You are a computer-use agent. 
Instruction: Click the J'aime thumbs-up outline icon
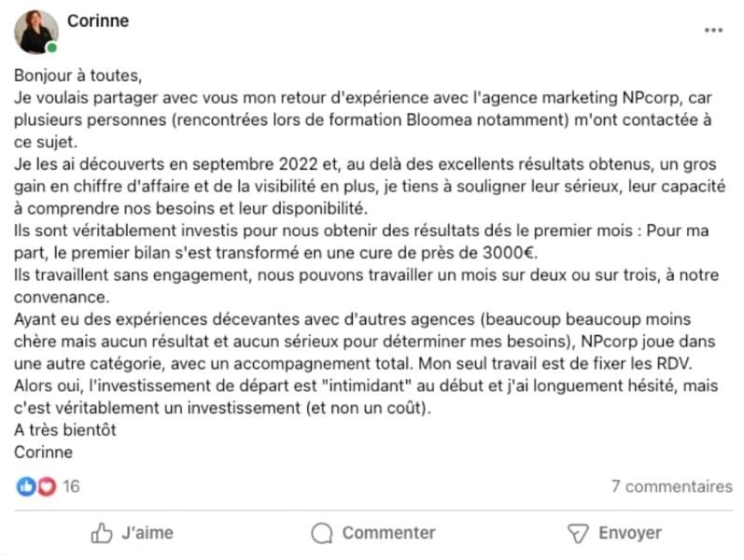coord(102,533)
